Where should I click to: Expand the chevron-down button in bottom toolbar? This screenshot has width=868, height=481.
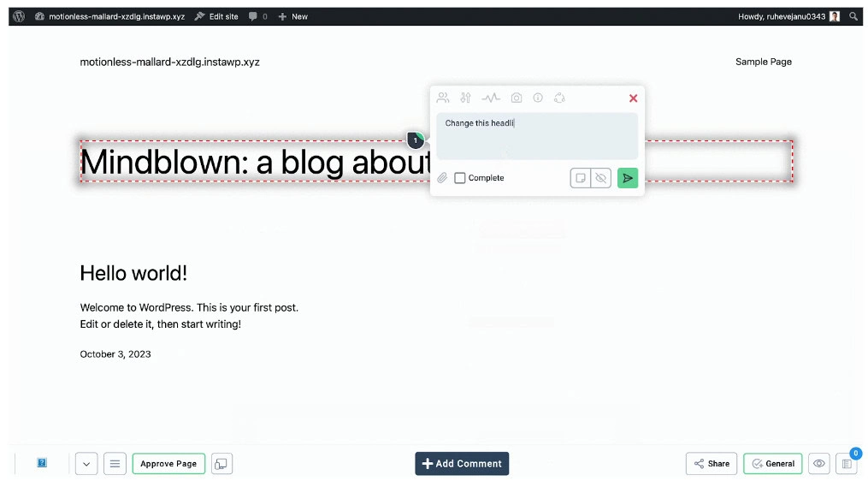(x=86, y=464)
